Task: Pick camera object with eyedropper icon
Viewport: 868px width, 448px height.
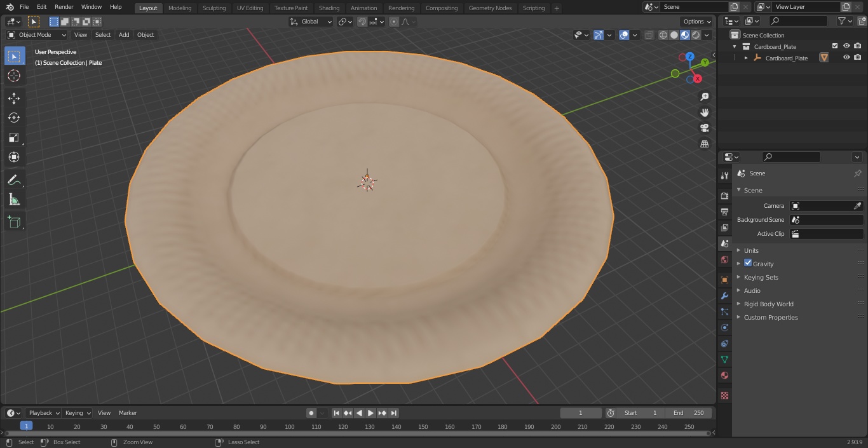Action: 857,206
